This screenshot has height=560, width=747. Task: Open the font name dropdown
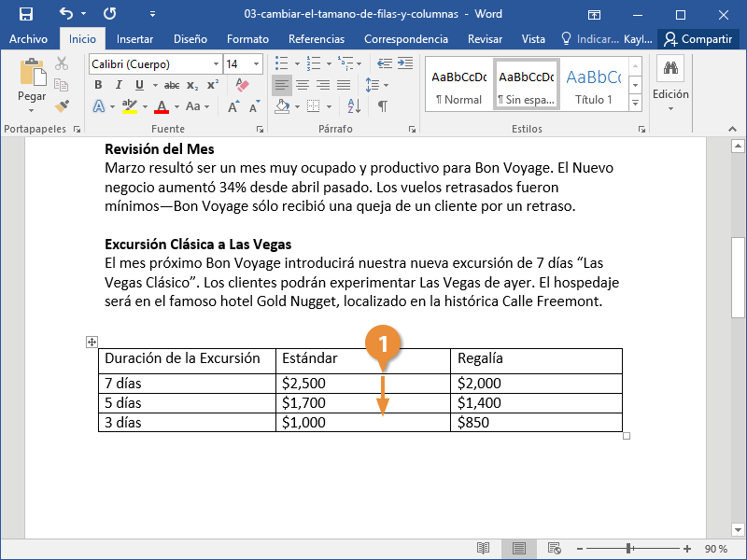pos(216,63)
